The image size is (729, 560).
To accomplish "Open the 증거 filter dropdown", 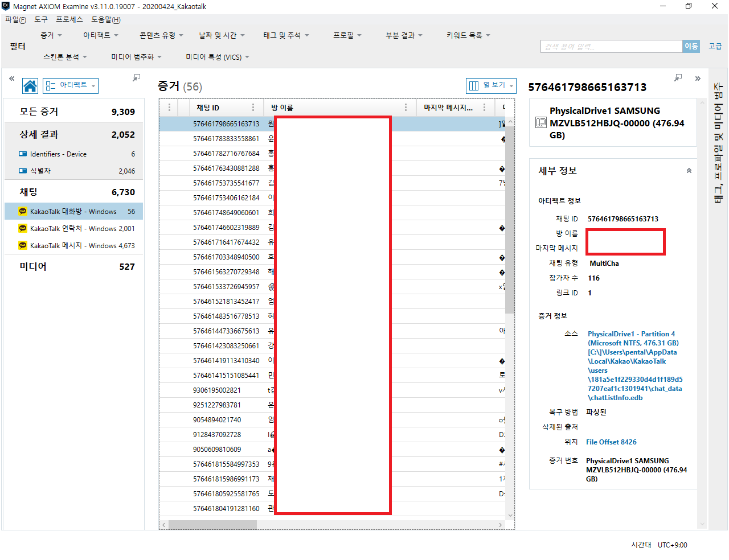I will coord(51,35).
